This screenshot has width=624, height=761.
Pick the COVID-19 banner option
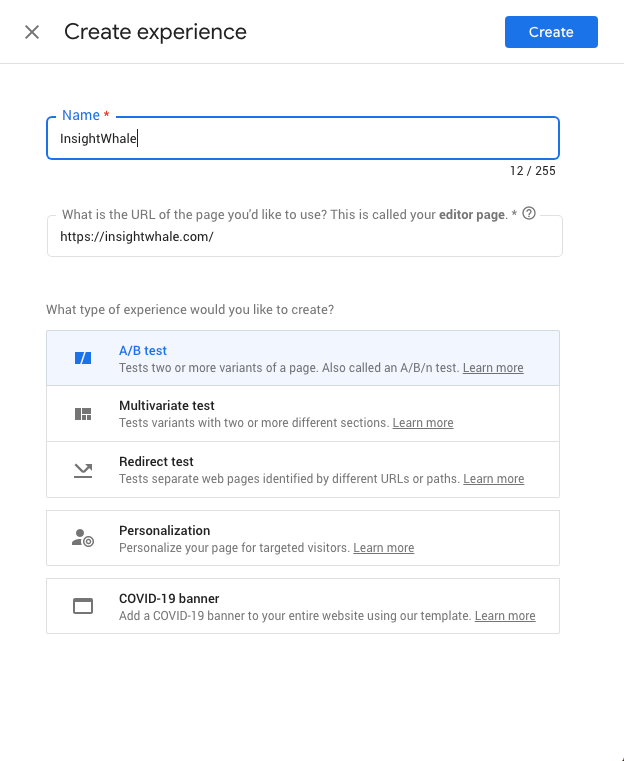[303, 606]
